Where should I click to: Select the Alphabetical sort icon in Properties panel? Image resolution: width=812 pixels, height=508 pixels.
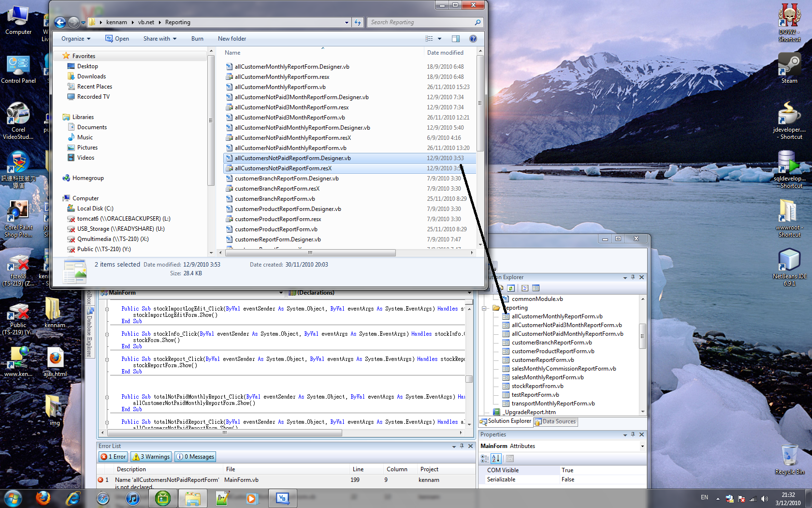pyautogui.click(x=496, y=458)
